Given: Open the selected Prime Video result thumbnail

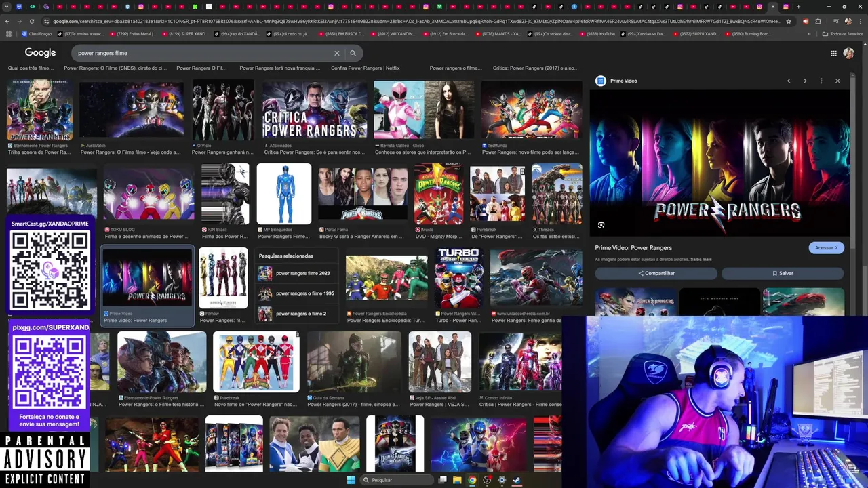Looking at the screenshot, I should point(147,278).
